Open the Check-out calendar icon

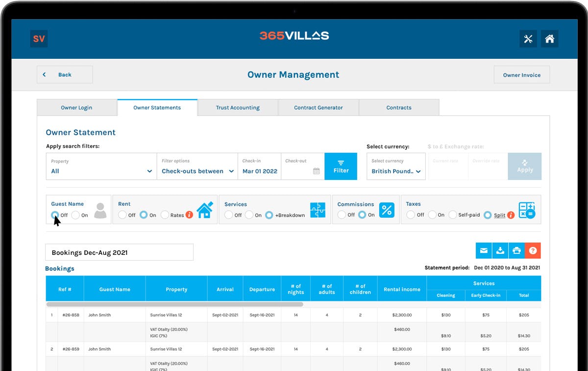[x=317, y=171]
